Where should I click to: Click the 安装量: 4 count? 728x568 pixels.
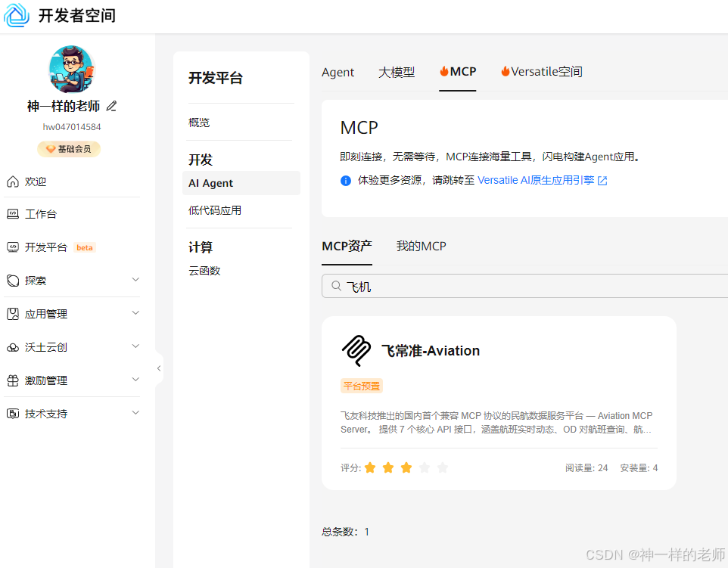tap(639, 467)
